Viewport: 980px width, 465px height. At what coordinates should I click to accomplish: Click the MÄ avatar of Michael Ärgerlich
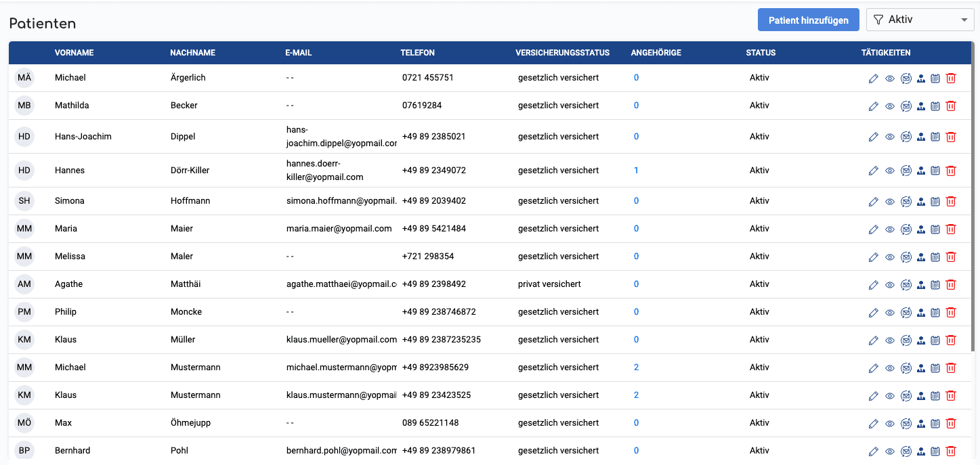(x=24, y=78)
